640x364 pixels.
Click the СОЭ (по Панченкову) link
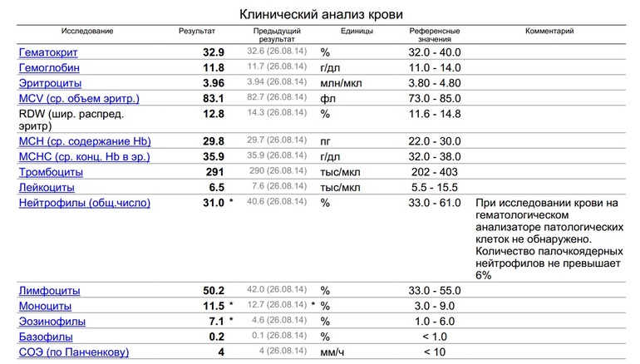pos(74,352)
